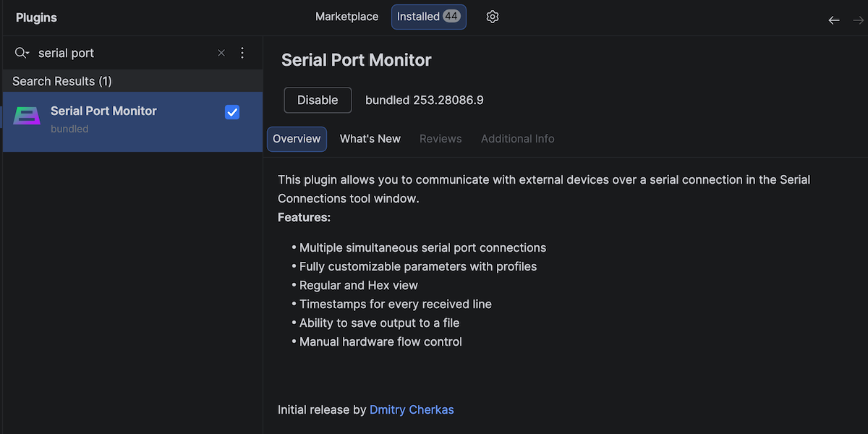Select Serial Port Monitor name in results list
The width and height of the screenshot is (868, 434).
[x=103, y=111]
